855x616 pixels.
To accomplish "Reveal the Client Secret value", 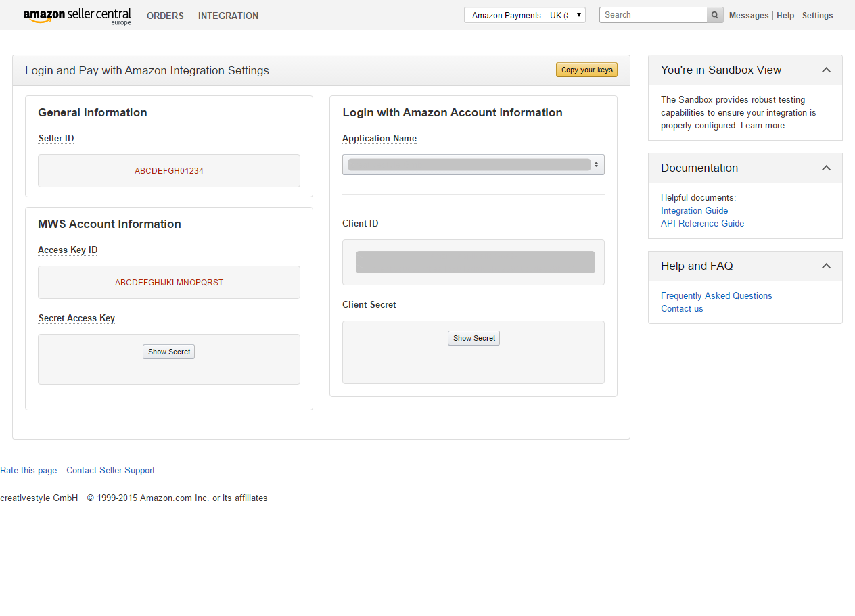I will pyautogui.click(x=473, y=338).
